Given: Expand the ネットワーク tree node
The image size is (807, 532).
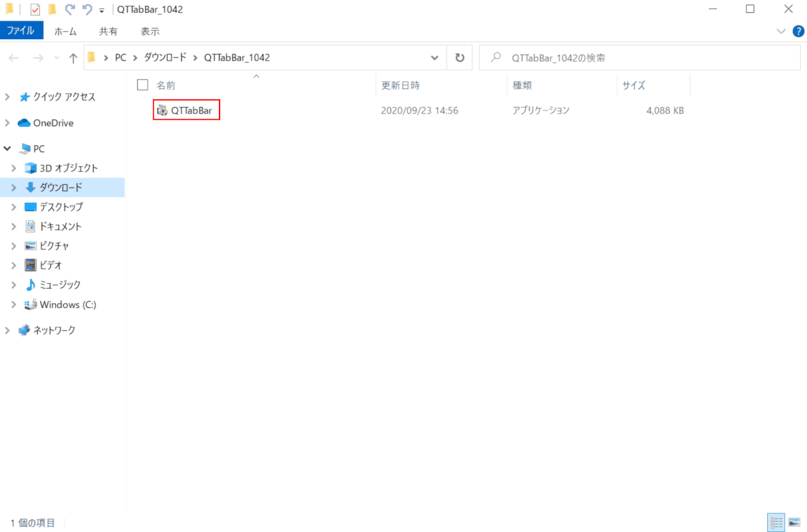Looking at the screenshot, I should (x=7, y=330).
